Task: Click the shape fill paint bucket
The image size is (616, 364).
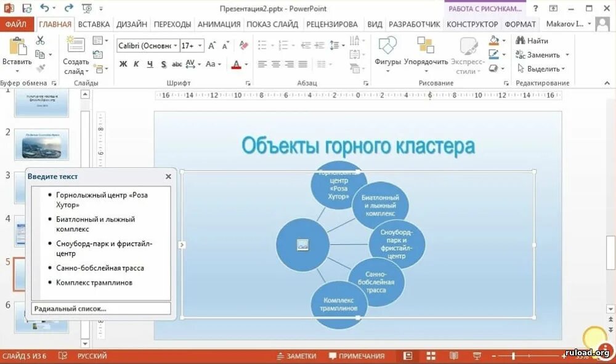Action: 494,40
